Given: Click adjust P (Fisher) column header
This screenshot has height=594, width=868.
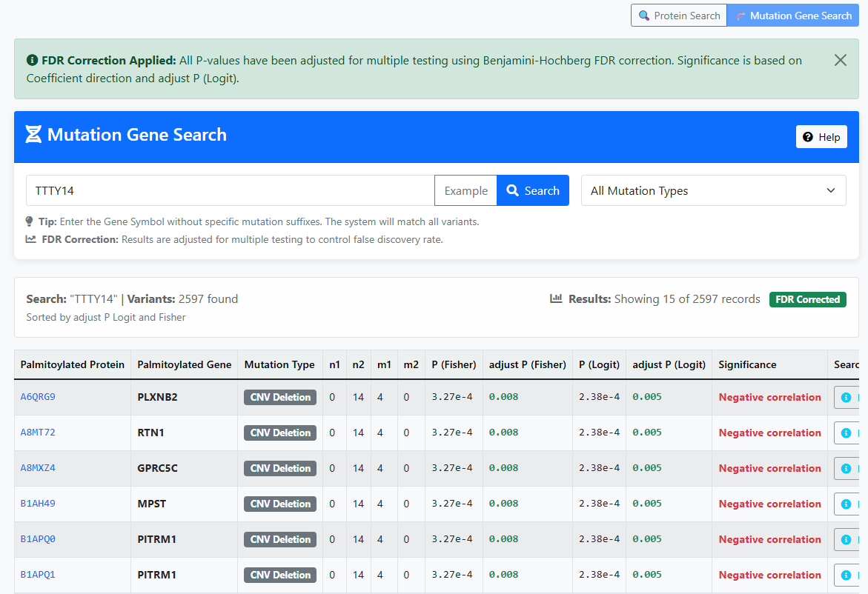Looking at the screenshot, I should (528, 364).
